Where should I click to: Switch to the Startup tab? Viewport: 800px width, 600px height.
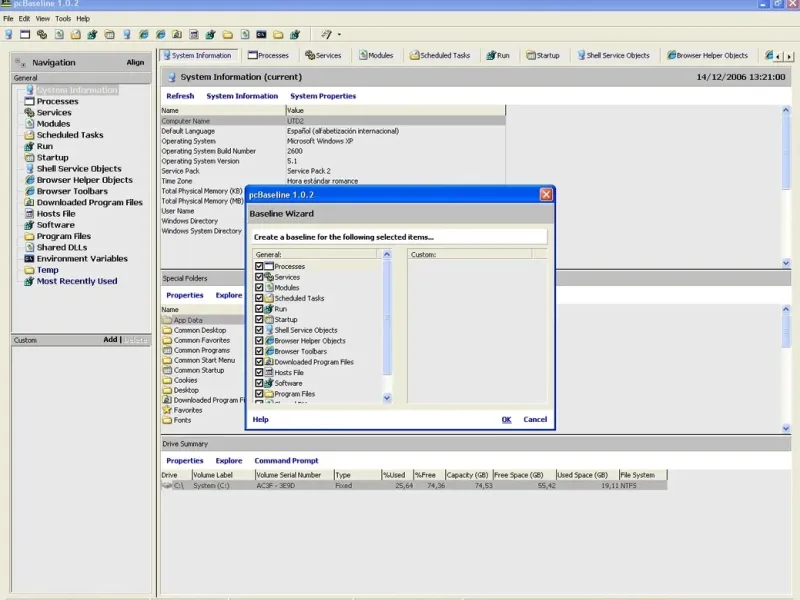[543, 56]
